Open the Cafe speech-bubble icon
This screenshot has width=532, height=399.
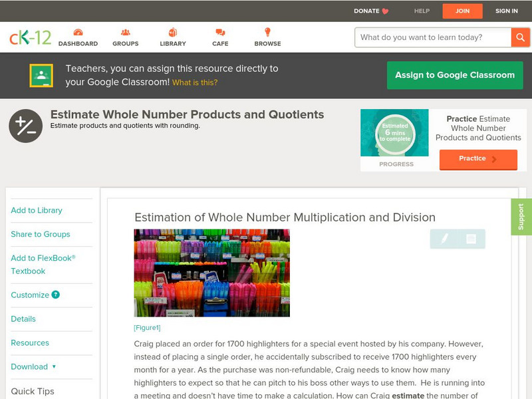[x=219, y=31]
